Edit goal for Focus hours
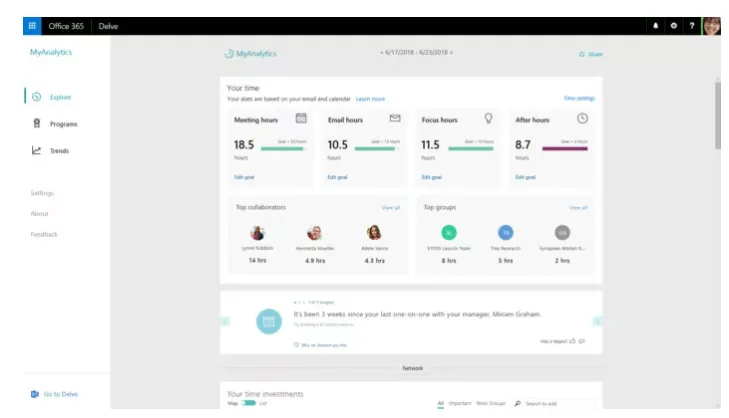 (431, 177)
